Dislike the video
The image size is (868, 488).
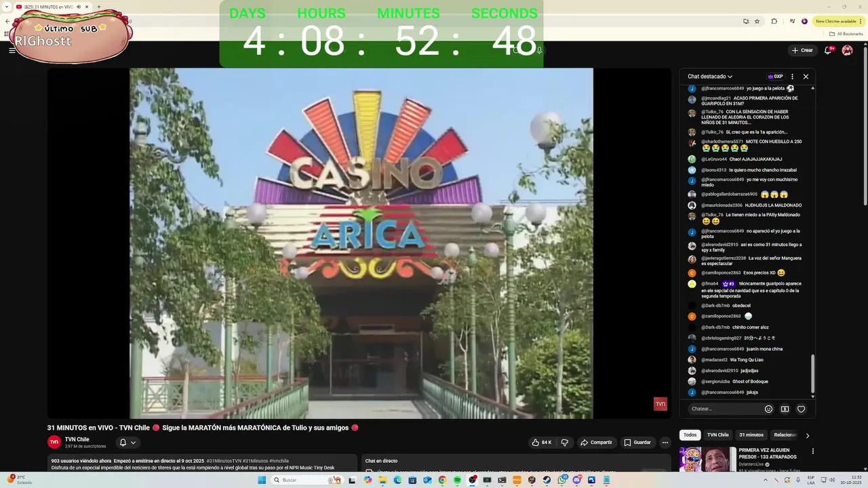(x=564, y=443)
